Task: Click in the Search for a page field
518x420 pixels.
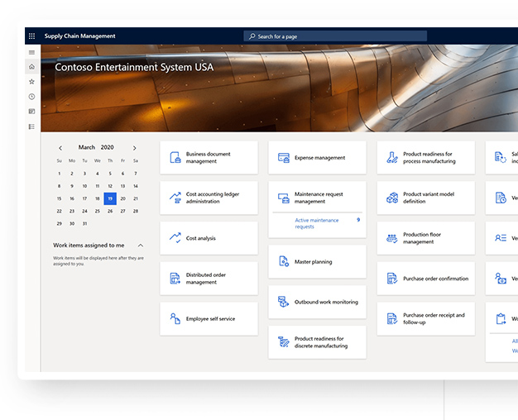Action: click(335, 36)
